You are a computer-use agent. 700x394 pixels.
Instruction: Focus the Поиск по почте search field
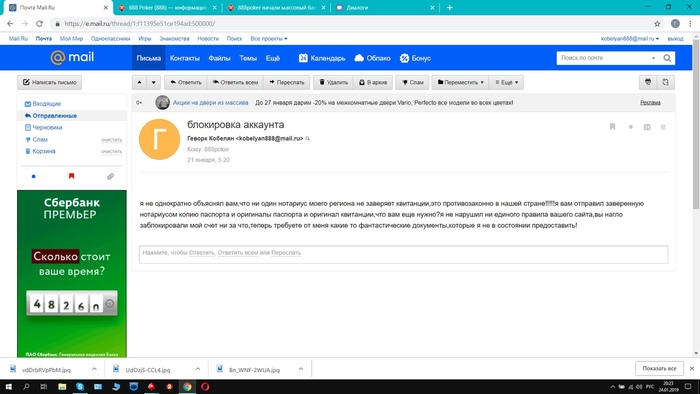(x=603, y=58)
